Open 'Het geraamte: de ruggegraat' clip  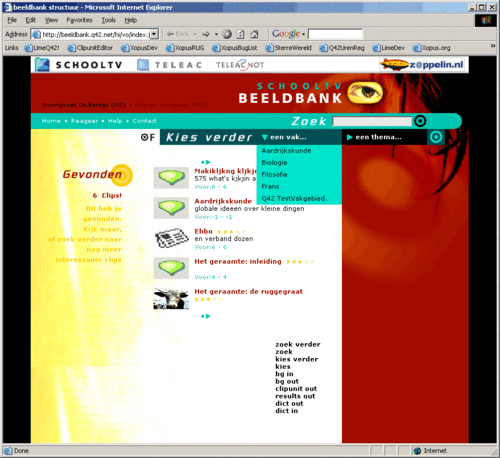[249, 291]
